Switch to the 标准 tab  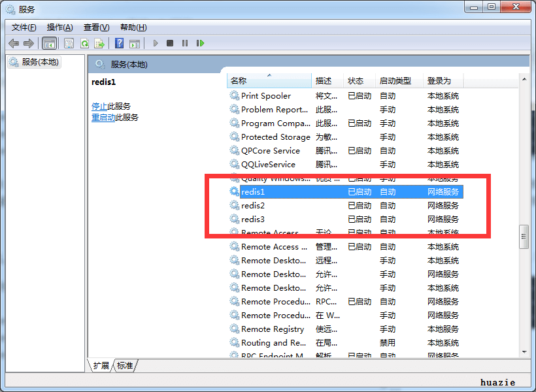125,366
